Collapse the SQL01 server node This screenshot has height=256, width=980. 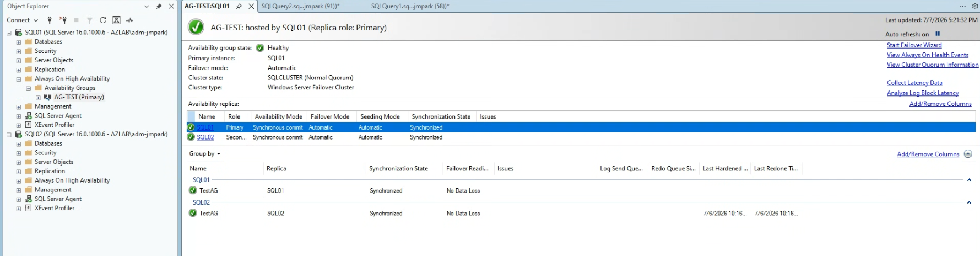pyautogui.click(x=9, y=33)
